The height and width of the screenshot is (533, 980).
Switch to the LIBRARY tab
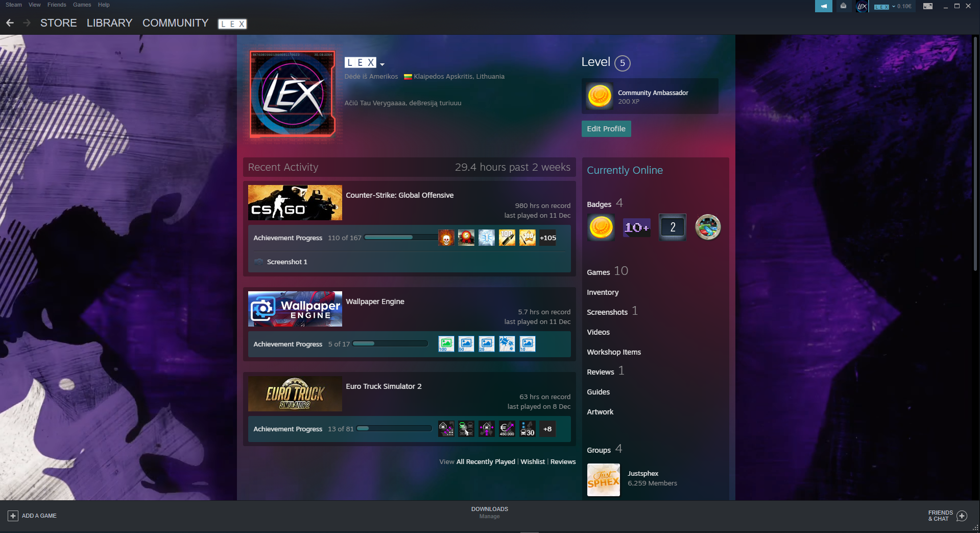(109, 23)
